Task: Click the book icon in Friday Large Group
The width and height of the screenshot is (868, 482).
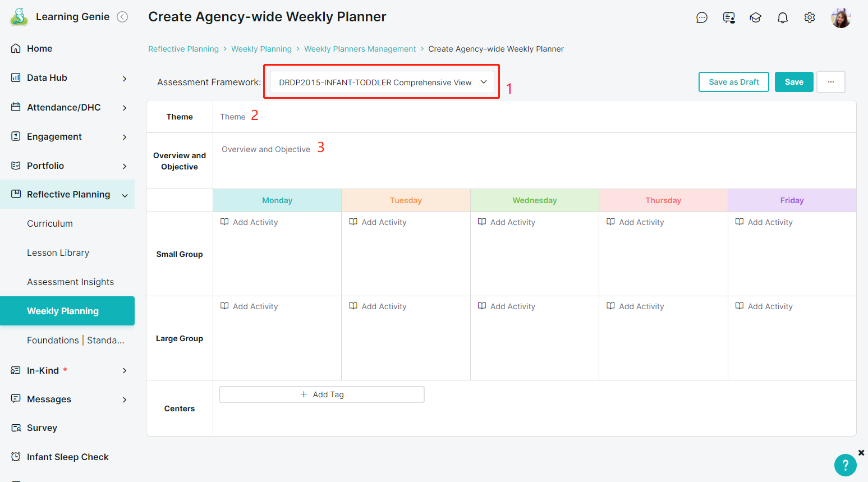Action: 740,306
